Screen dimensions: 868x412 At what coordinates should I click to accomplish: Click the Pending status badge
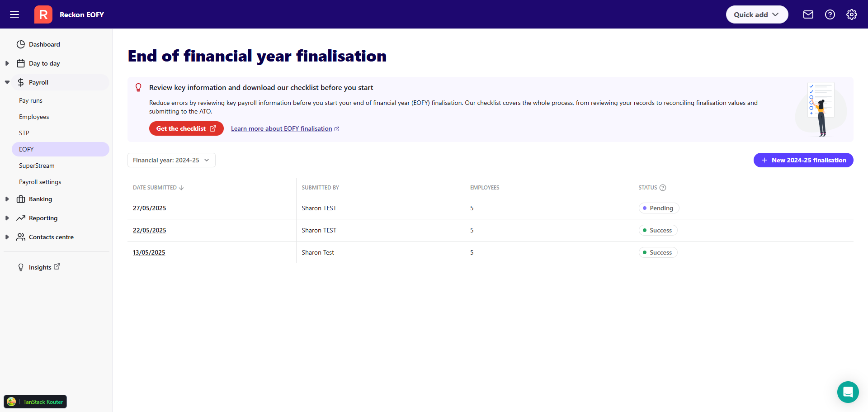(659, 208)
